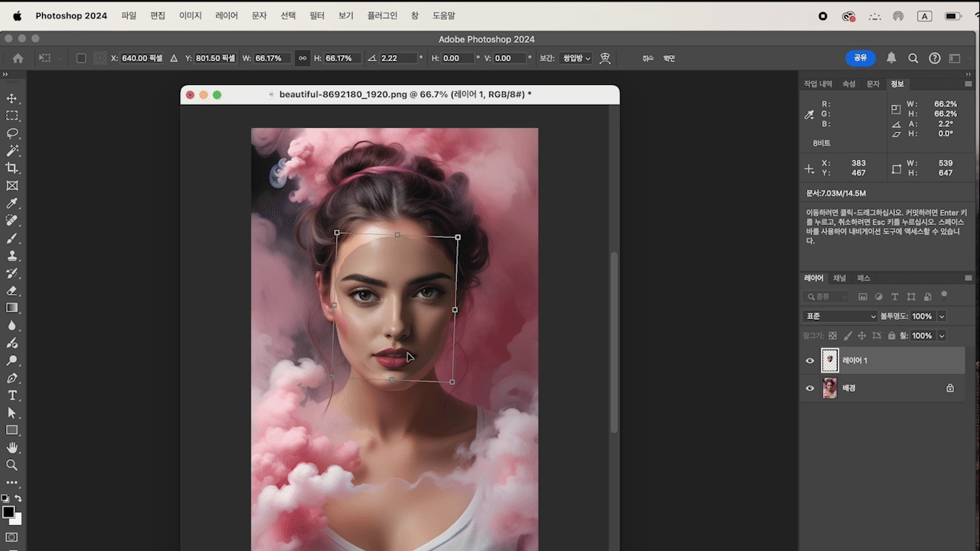This screenshot has width=980, height=551.
Task: Select the Zoom magnifier tool
Action: [12, 465]
